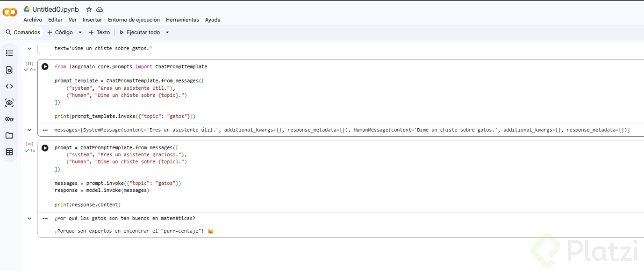
Task: Open the code snippets sidebar icon
Action: click(x=9, y=86)
